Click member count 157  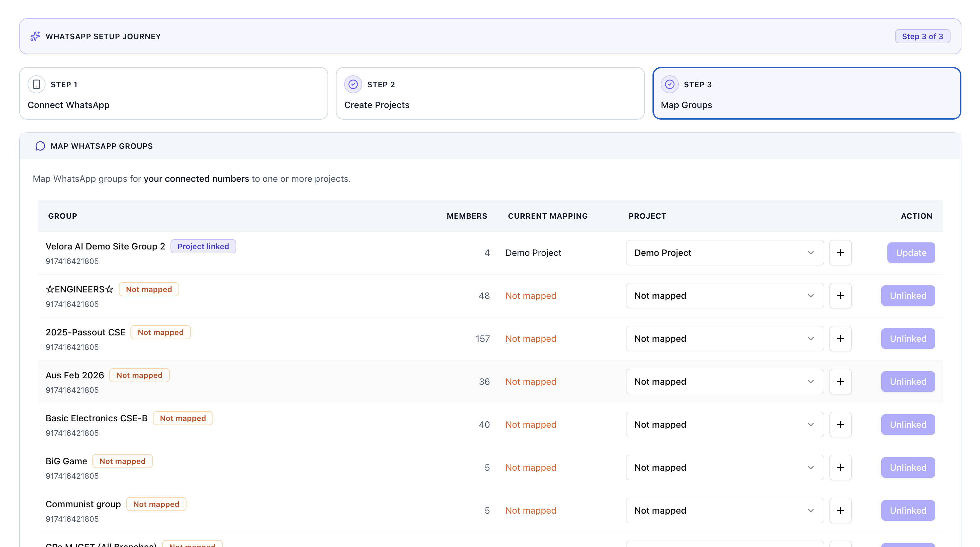click(x=482, y=339)
